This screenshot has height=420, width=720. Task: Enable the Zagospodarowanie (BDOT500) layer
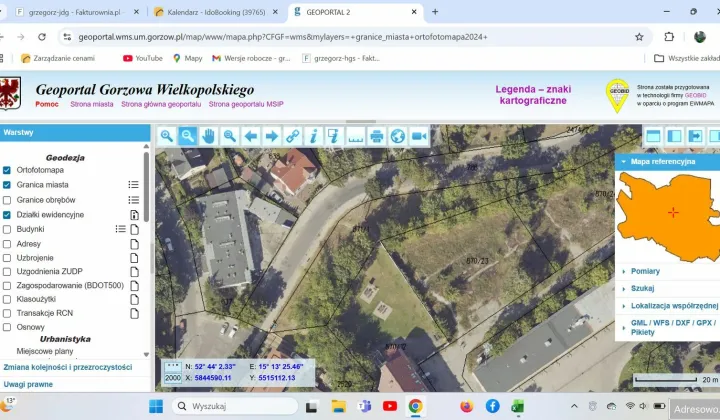point(7,286)
